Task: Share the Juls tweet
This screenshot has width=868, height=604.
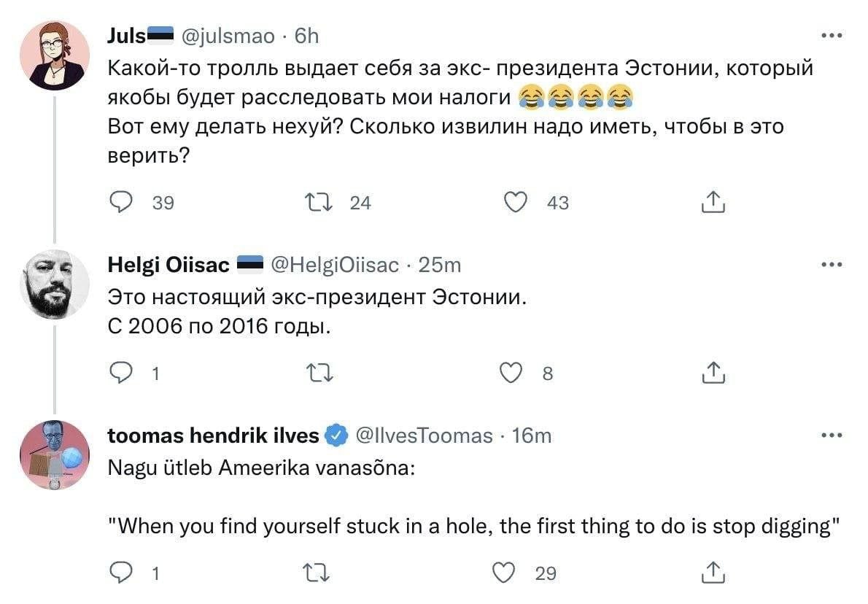Action: pos(712,203)
